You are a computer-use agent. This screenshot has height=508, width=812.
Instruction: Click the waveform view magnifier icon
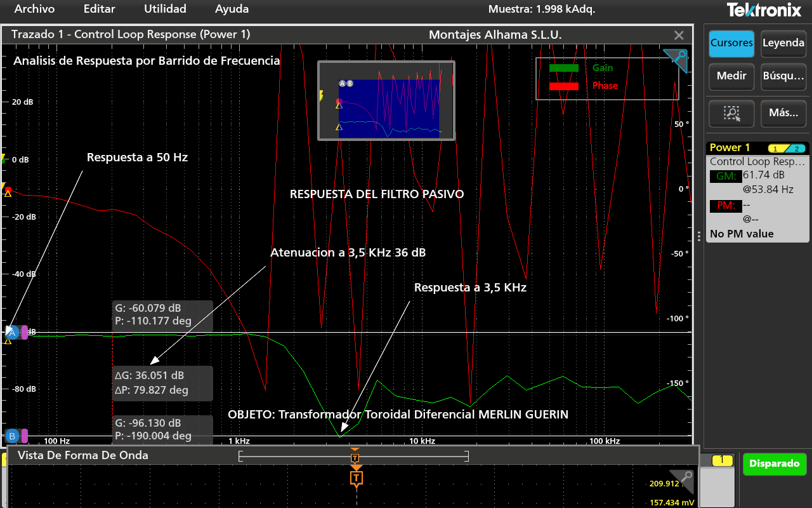coord(684,481)
